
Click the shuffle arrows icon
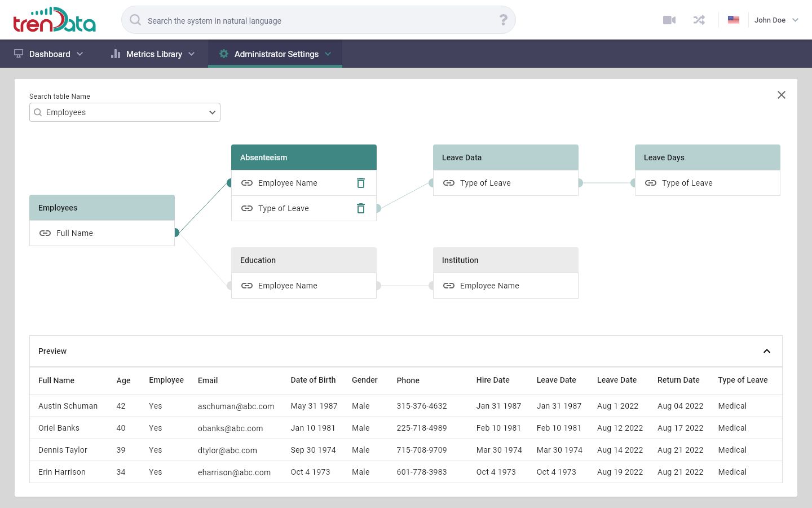(699, 20)
